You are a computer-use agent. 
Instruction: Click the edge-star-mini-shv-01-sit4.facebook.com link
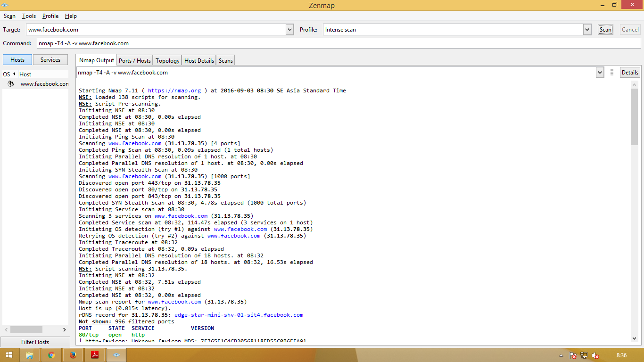click(239, 315)
